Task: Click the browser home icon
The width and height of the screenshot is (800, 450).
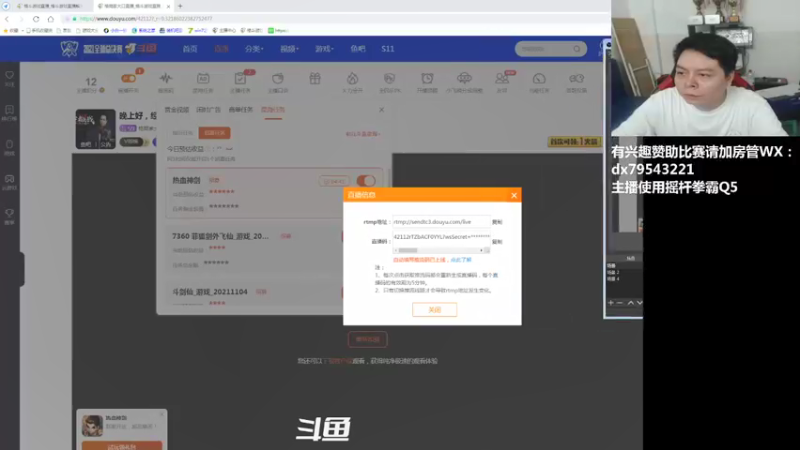Action: tap(51, 19)
